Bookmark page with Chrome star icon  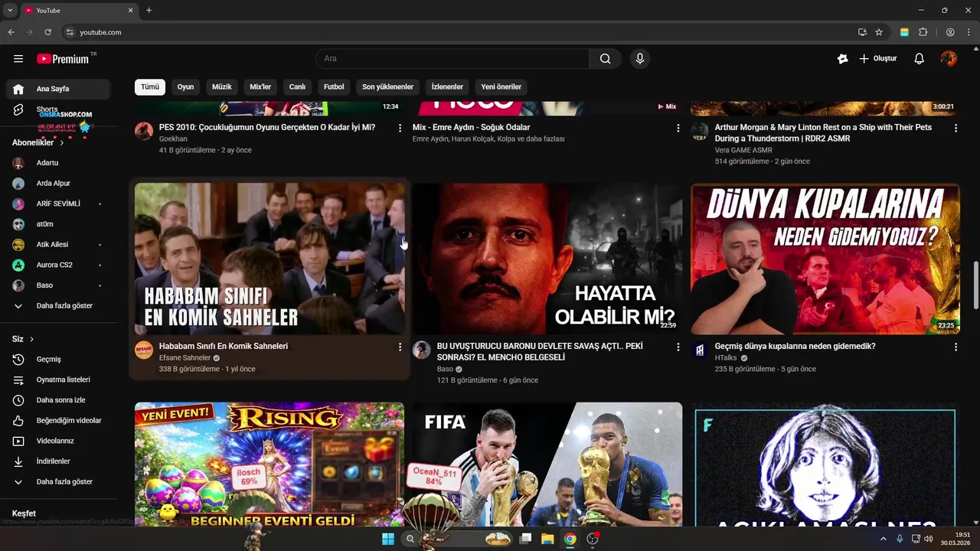tap(879, 32)
